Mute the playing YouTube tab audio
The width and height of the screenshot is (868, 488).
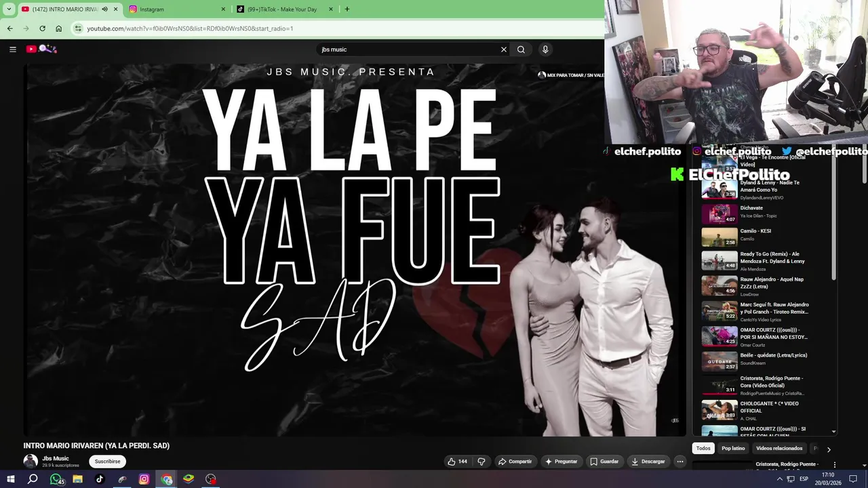(104, 9)
